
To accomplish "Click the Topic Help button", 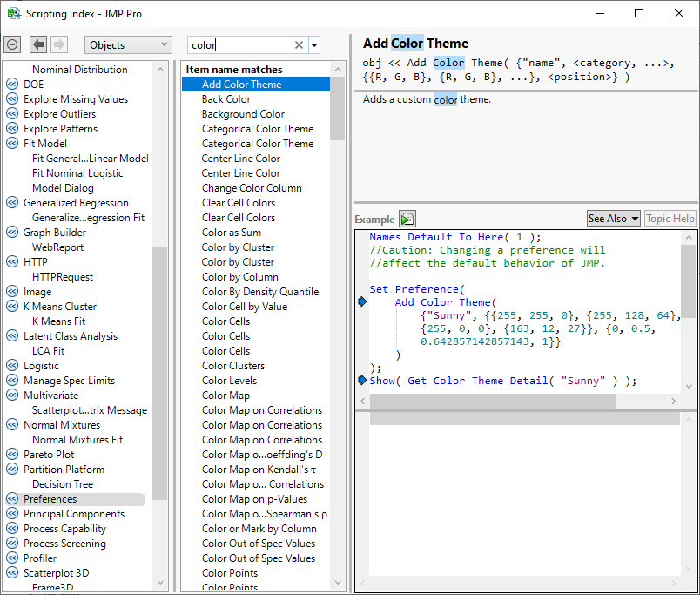I will click(670, 219).
